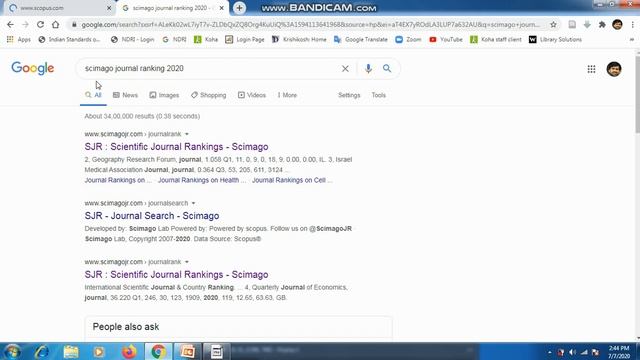640x360 pixels.
Task: Close the www.scopus.com tab
Action: 109,8
